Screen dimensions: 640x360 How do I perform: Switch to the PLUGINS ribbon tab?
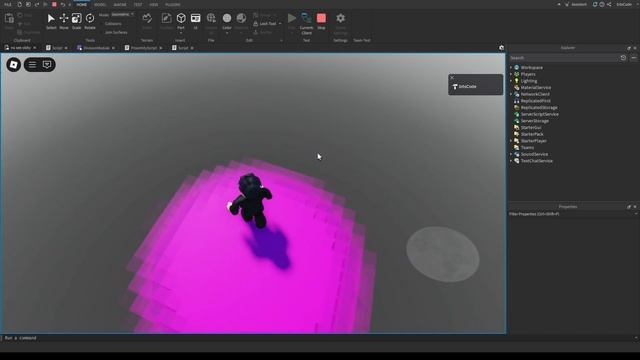click(x=173, y=4)
